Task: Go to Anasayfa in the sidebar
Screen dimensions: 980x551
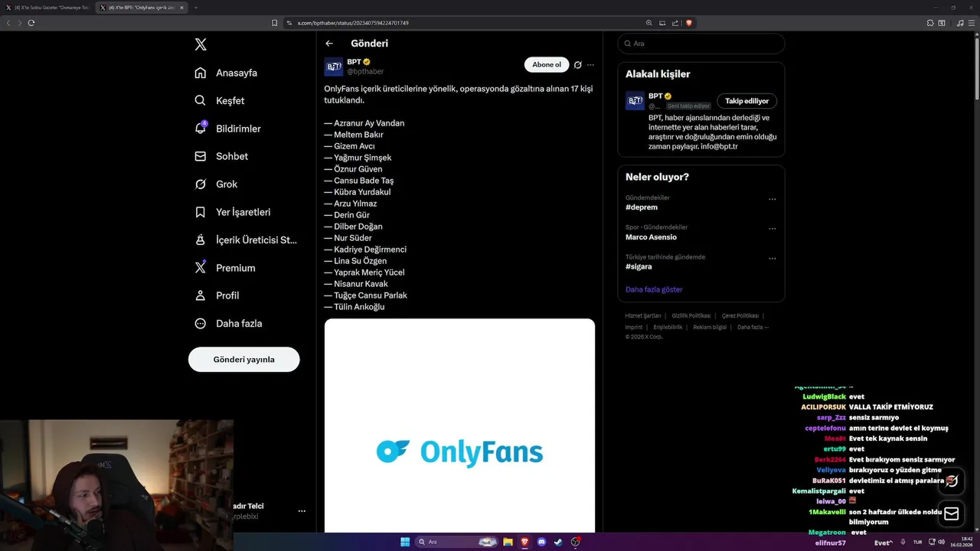Action: pos(226,73)
